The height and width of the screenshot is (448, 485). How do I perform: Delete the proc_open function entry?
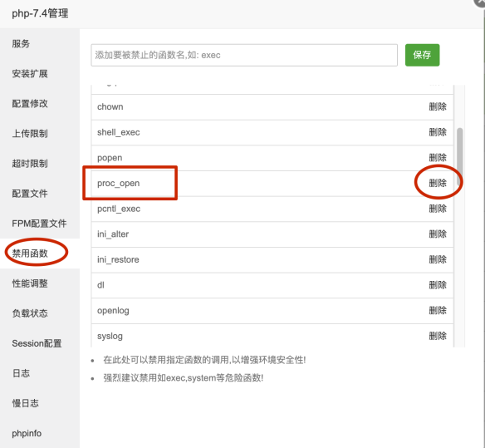438,183
